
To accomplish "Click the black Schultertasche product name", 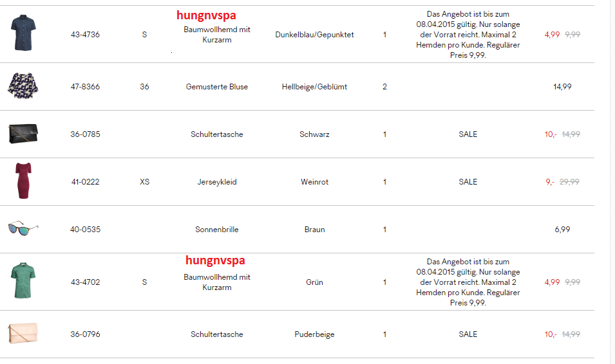I will (x=216, y=134).
